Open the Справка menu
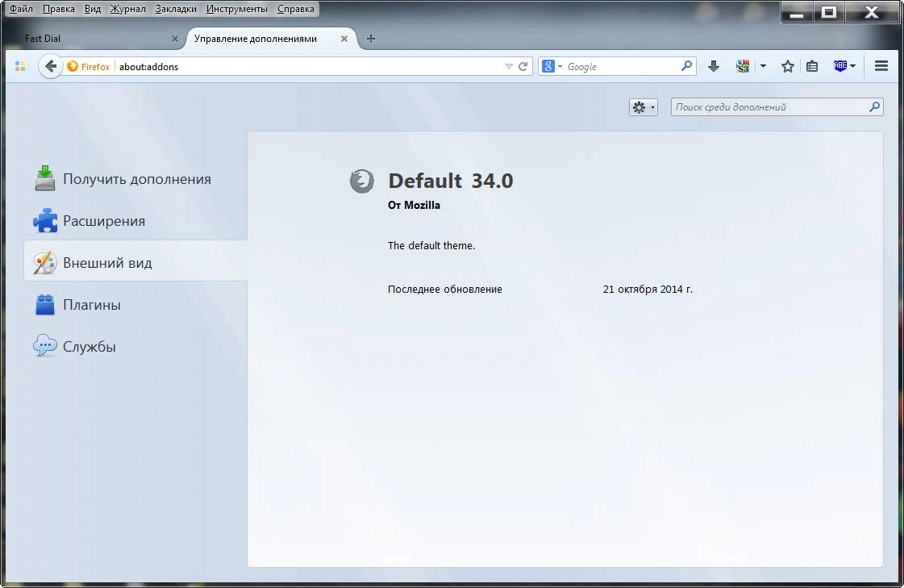This screenshot has height=588, width=904. pos(296,9)
